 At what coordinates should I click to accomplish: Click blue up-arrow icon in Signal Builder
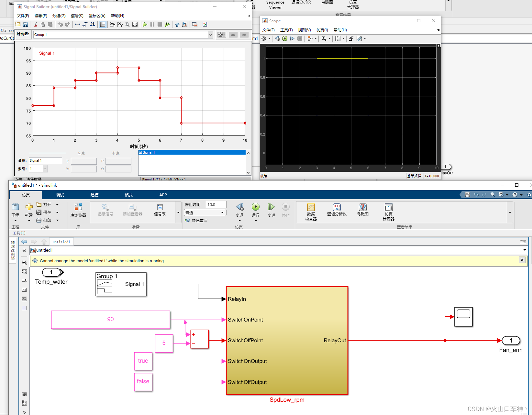pos(177,24)
